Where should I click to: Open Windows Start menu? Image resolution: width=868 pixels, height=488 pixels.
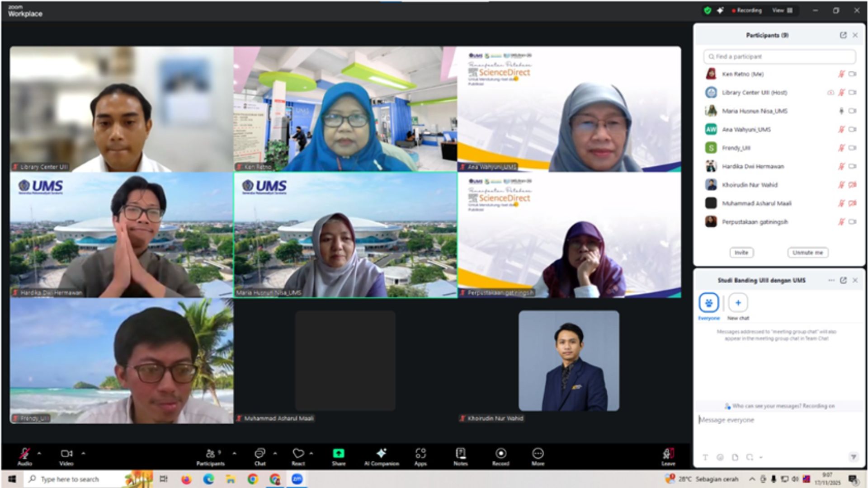tap(12, 479)
